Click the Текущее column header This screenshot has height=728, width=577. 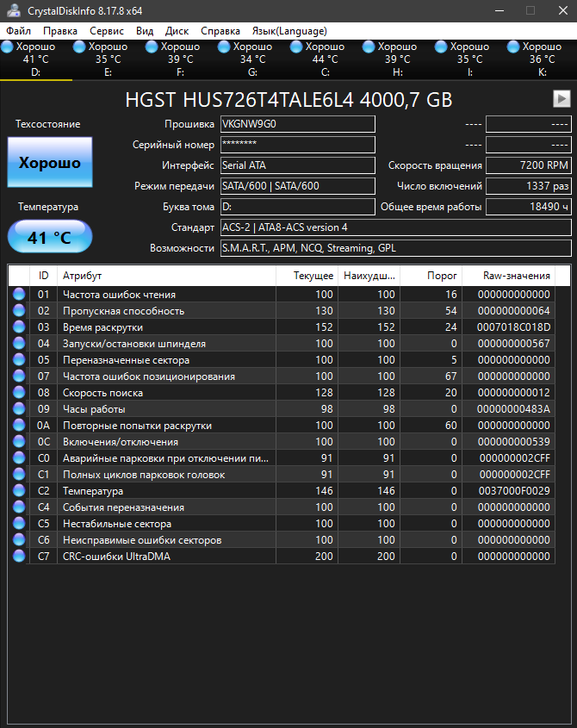(x=307, y=276)
